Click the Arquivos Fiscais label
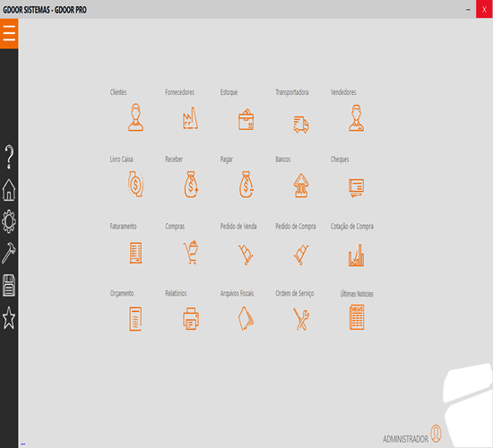This screenshot has width=493, height=448. click(x=237, y=293)
